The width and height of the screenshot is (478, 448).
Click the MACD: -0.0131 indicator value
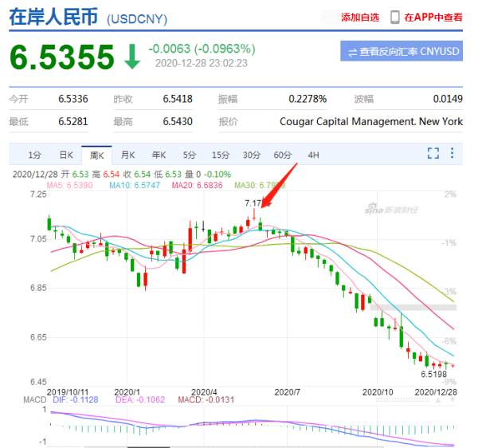pos(206,399)
